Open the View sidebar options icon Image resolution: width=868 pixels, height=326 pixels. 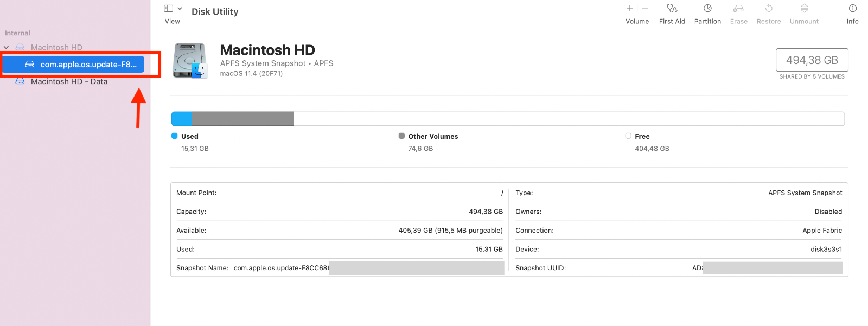coord(169,9)
